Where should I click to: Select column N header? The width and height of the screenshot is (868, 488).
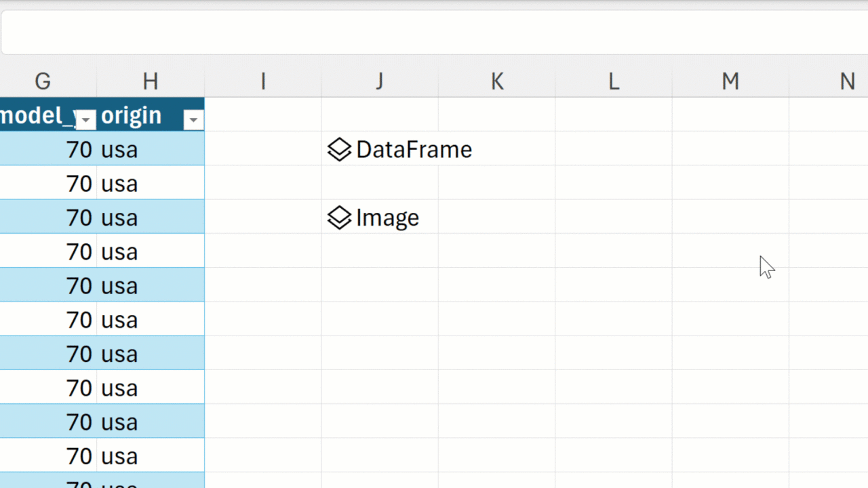point(847,81)
